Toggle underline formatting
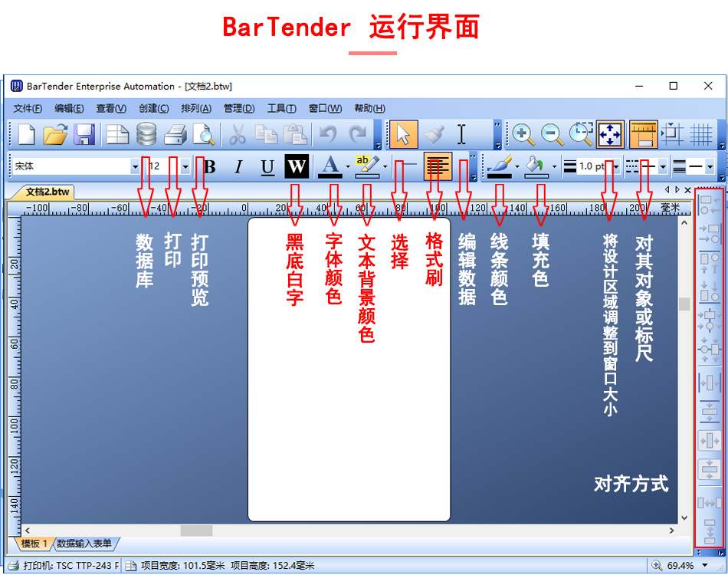Screen dimensions: 728x575 pyautogui.click(x=267, y=166)
